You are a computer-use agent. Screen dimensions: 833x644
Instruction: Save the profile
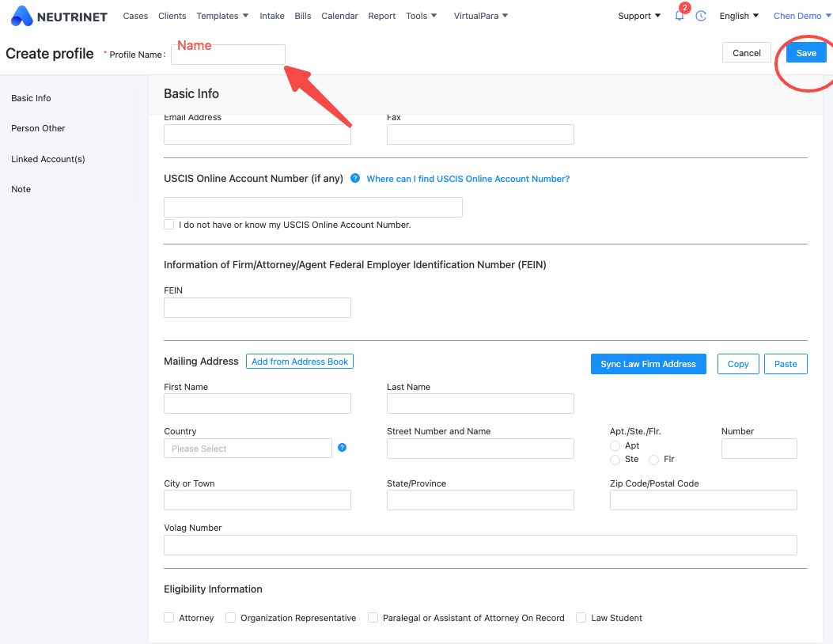coord(806,53)
